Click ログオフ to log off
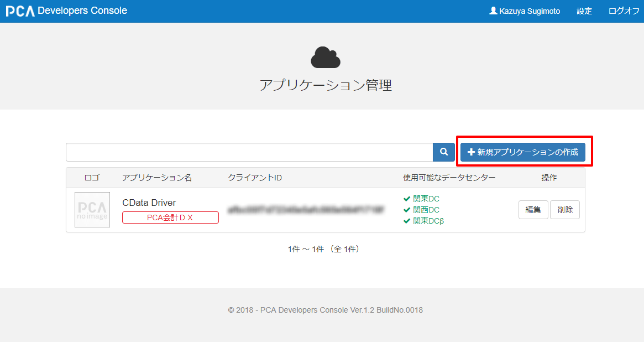 (x=624, y=11)
